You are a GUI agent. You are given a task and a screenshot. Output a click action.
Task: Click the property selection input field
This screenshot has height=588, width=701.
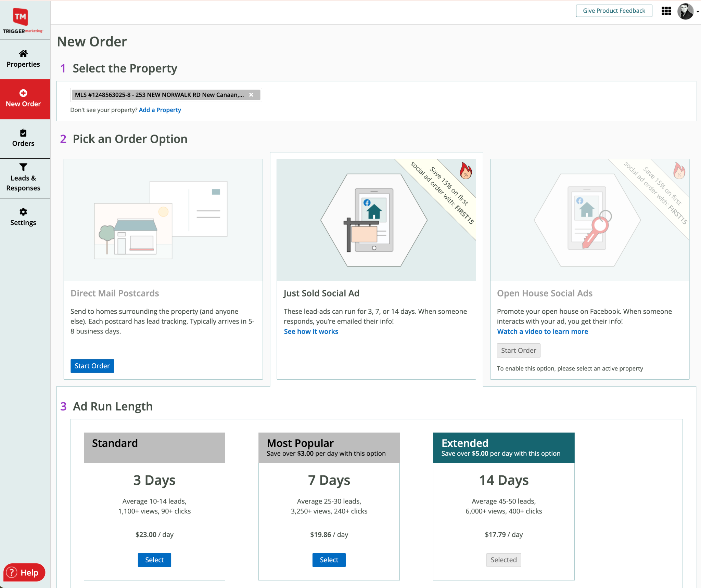(166, 95)
